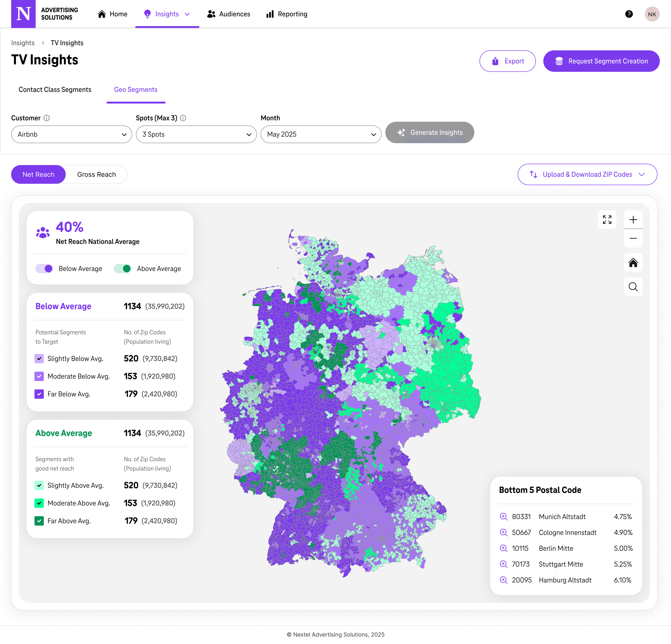The image size is (671, 644).
Task: Click Request Segment Creation button
Action: coord(601,61)
